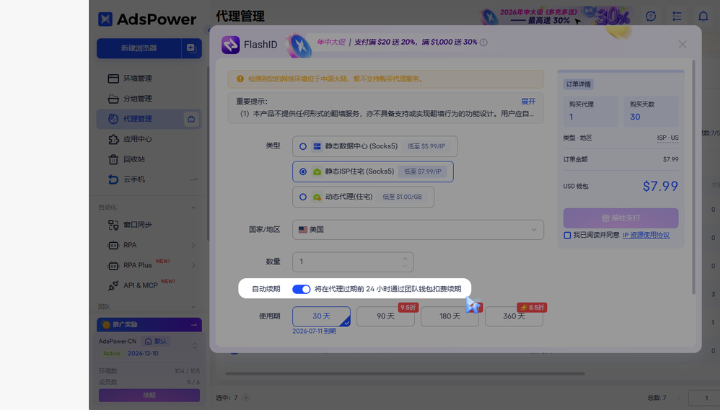Go to 窗口同步 menu item
720x410 pixels.
click(137, 225)
